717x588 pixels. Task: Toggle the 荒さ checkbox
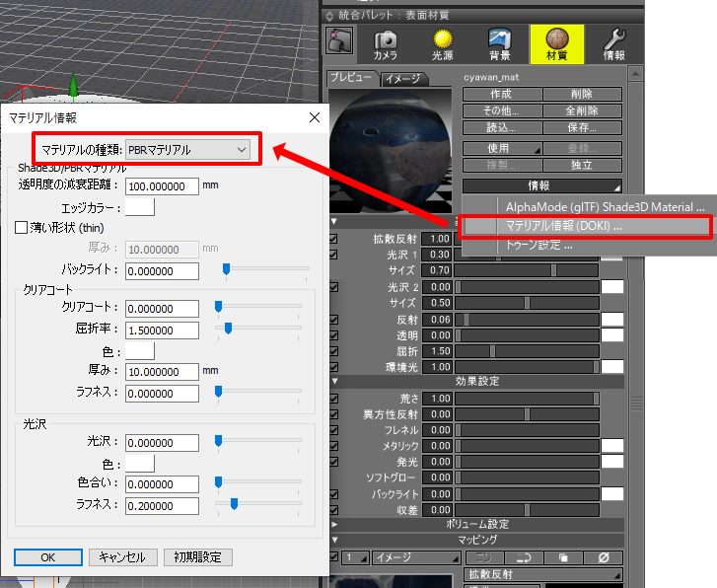[x=333, y=399]
